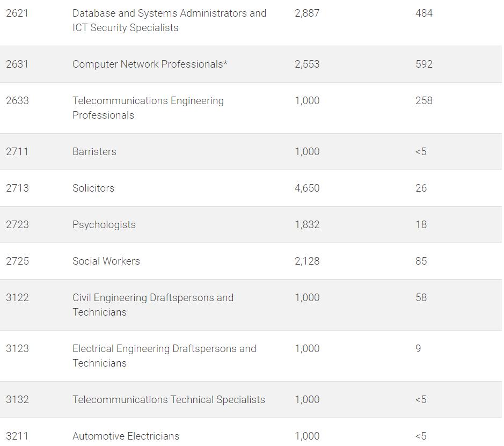This screenshot has width=504, height=446.
Task: Click Civil Engineering Draftspersons and Technicians text
Action: 153,305
